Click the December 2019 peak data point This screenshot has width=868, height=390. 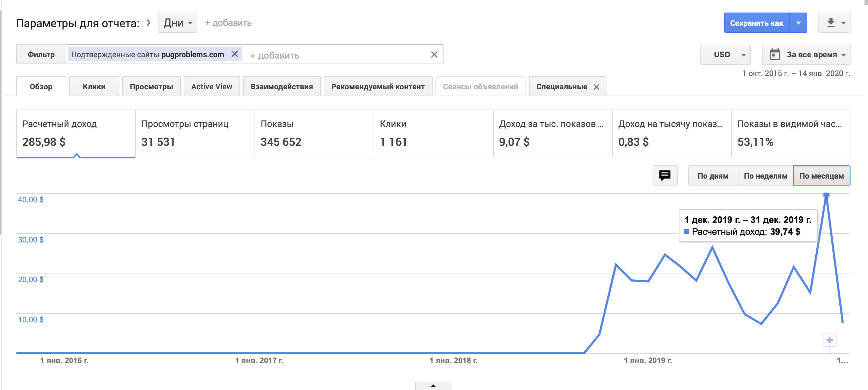click(x=826, y=195)
